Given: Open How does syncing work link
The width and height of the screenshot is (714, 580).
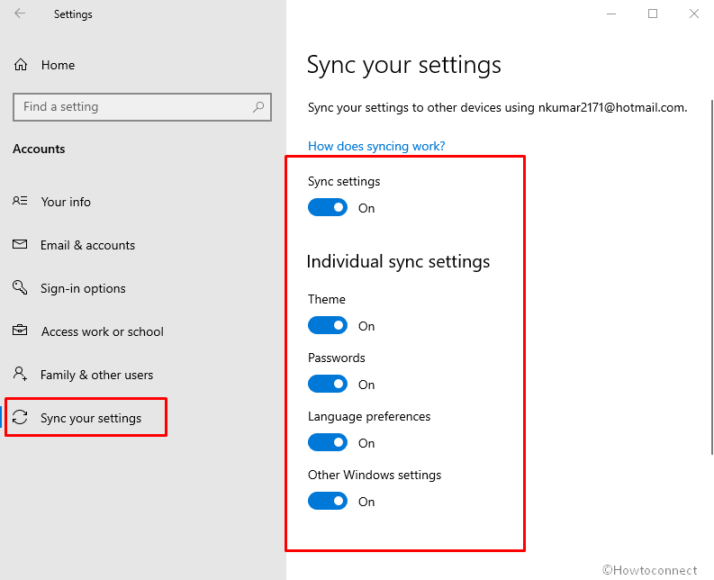Looking at the screenshot, I should pos(376,146).
